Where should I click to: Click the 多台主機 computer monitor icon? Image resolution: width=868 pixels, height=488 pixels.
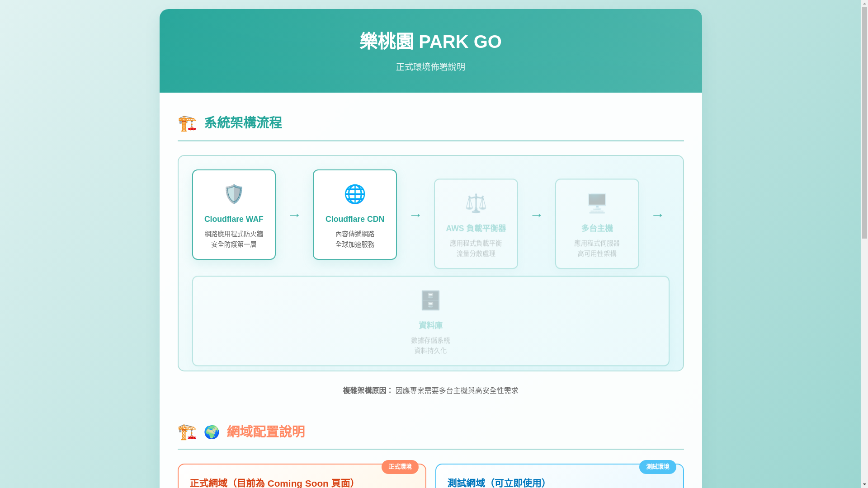(x=597, y=203)
